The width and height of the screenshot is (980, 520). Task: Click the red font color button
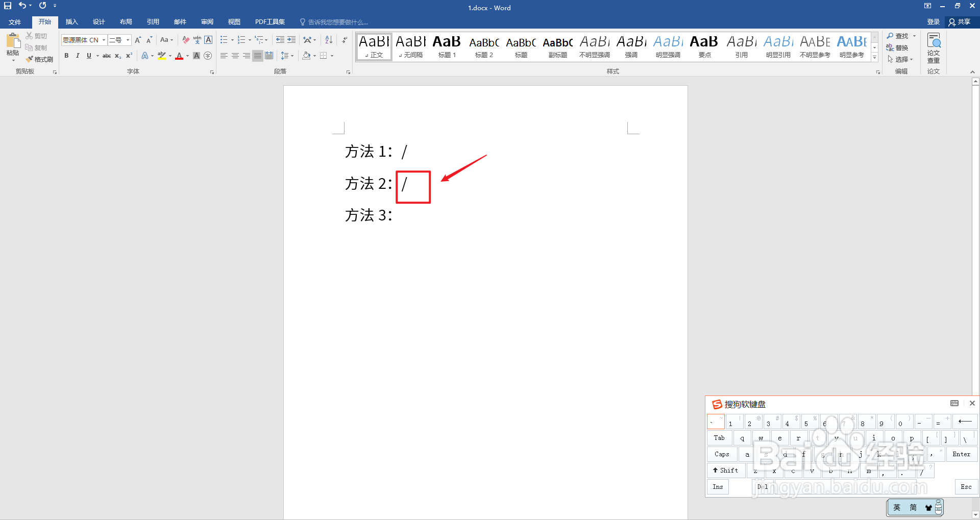click(179, 56)
